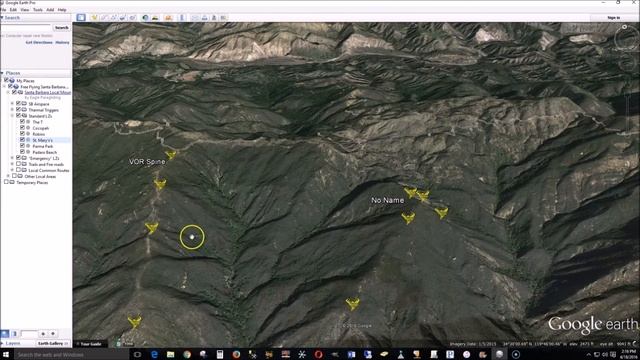Toggle the sunlight across landscape tool
The width and height of the screenshot is (640, 360).
(155, 18)
